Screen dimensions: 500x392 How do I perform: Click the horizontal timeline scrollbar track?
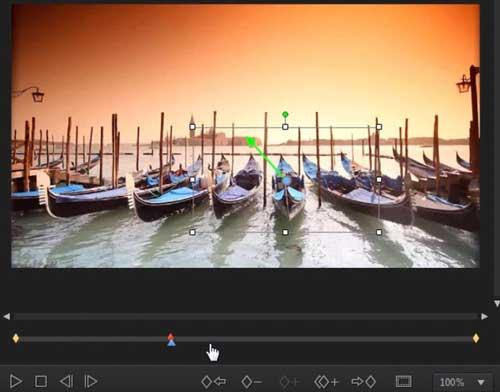(246, 316)
